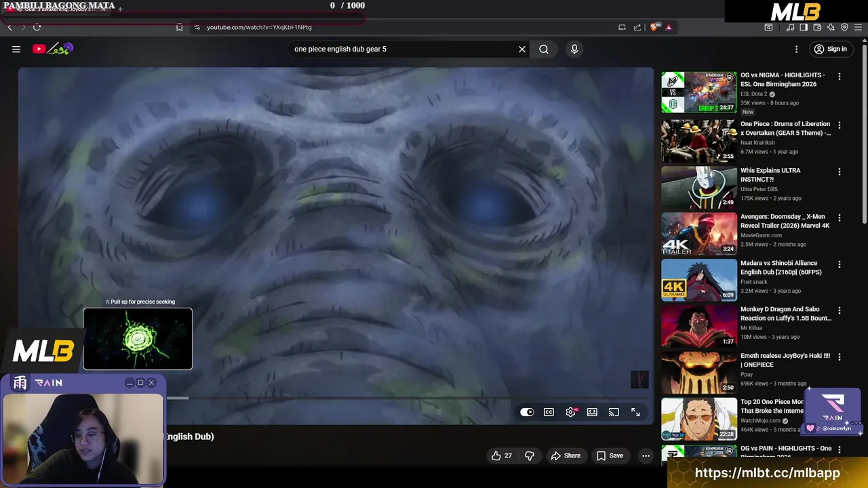Viewport: 868px width, 488px height.
Task: Enter full screen mode
Action: click(635, 412)
